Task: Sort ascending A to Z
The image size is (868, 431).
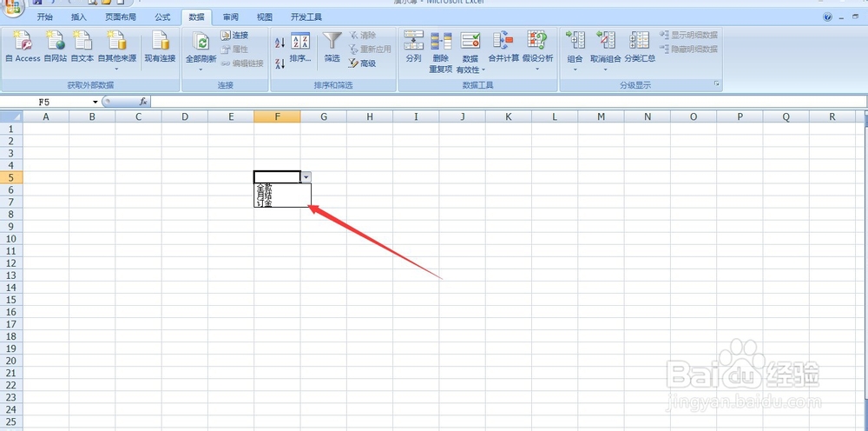Action: click(280, 42)
